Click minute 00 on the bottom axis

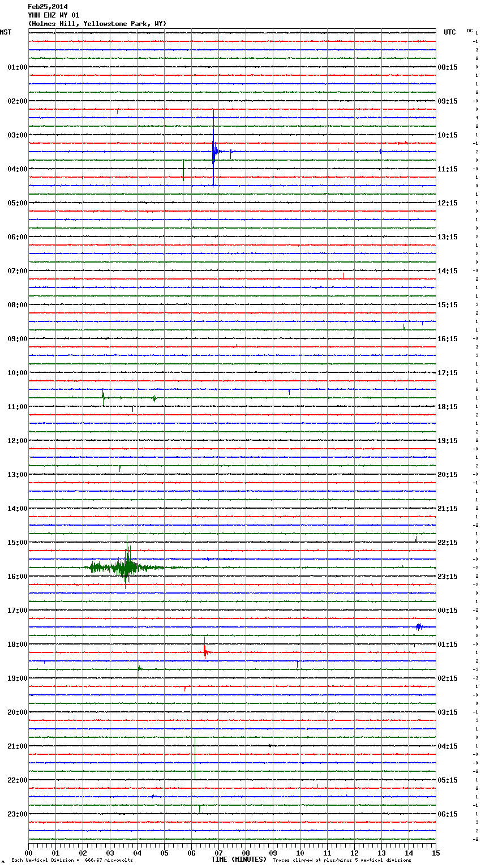coord(28,853)
